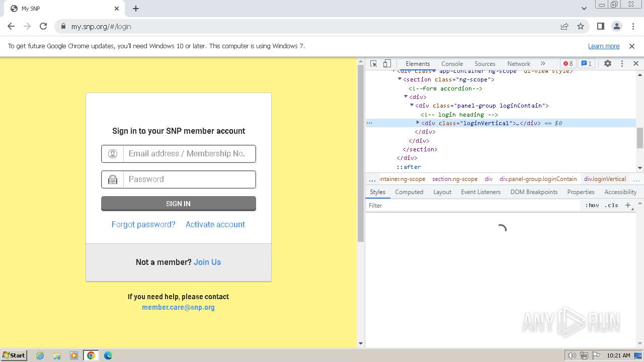Screen dimensions: 644x362
Task: Click the SIGN IN button
Action: 179,204
